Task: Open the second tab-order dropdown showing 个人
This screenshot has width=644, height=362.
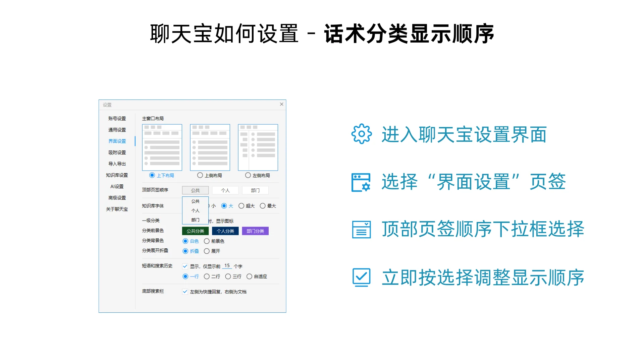Action: (x=225, y=190)
